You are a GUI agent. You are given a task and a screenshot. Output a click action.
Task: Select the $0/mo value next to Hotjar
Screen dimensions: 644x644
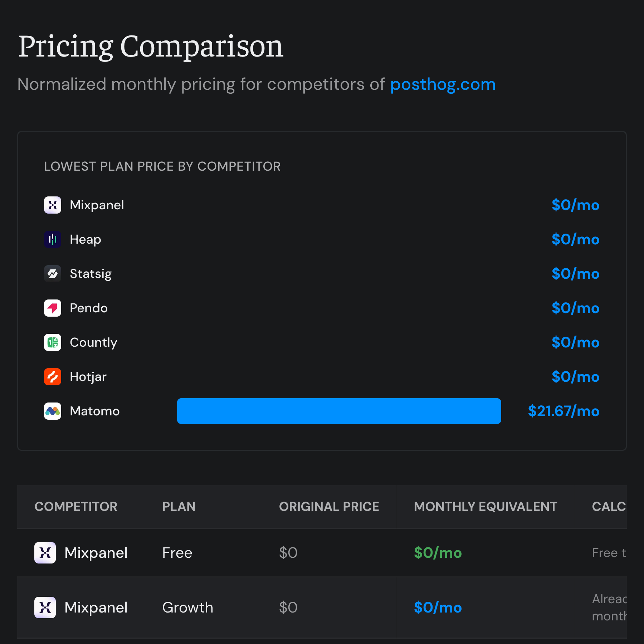(575, 377)
